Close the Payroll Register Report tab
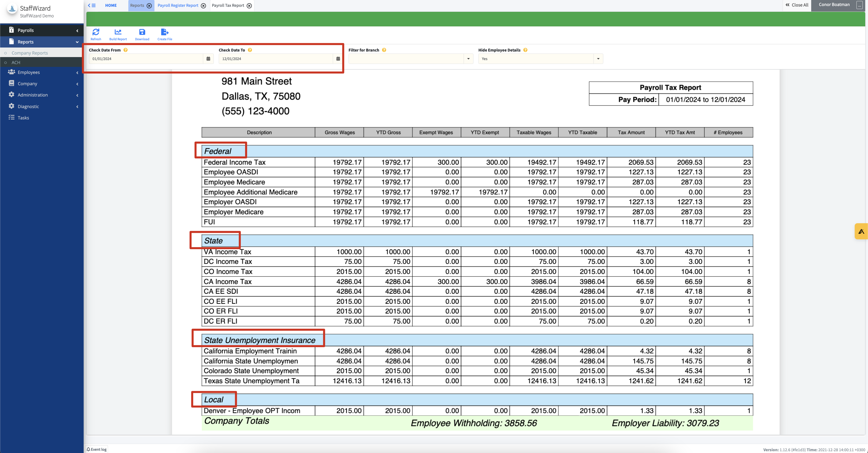The height and width of the screenshot is (453, 868). 203,6
